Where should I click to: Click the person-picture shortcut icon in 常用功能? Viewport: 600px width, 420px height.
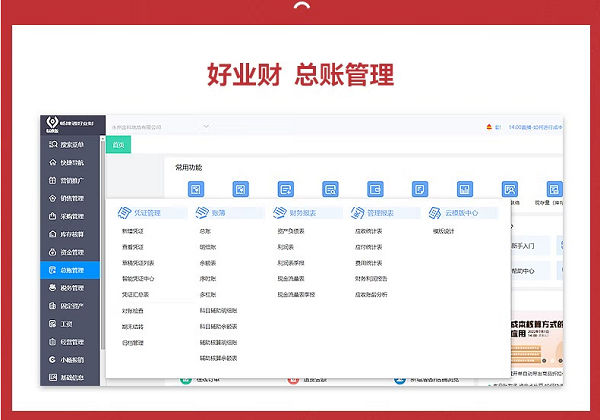click(510, 189)
